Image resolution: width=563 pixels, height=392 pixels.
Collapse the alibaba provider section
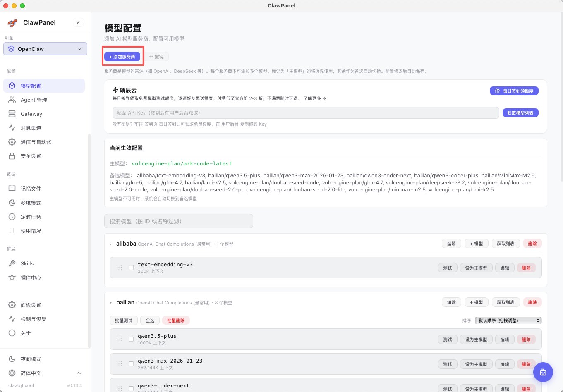(x=111, y=244)
